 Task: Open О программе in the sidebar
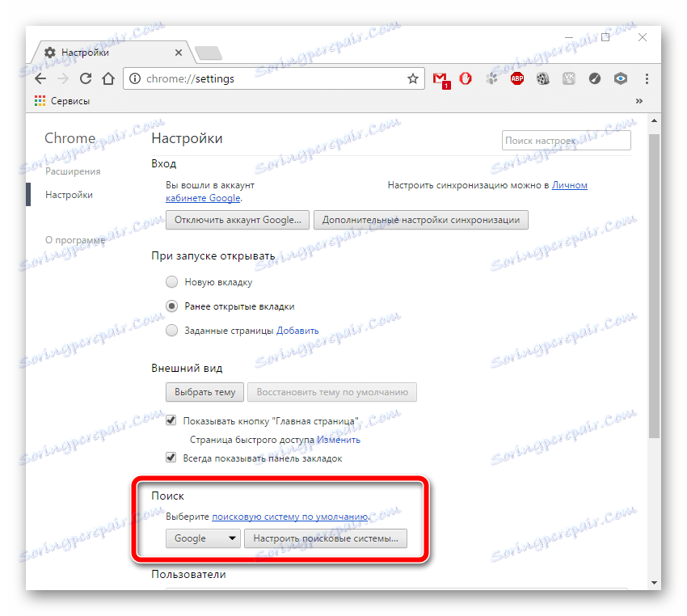(x=75, y=240)
